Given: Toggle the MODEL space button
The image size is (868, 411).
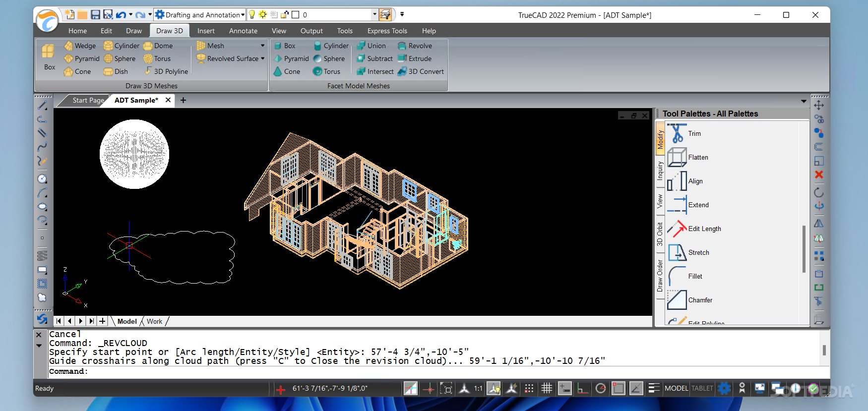Looking at the screenshot, I should 676,388.
